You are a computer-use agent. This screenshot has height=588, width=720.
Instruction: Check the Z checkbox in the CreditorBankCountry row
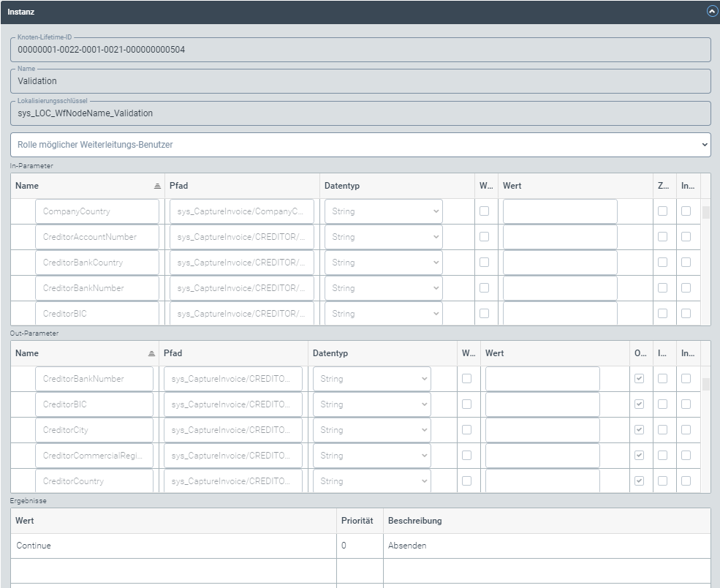[664, 262]
